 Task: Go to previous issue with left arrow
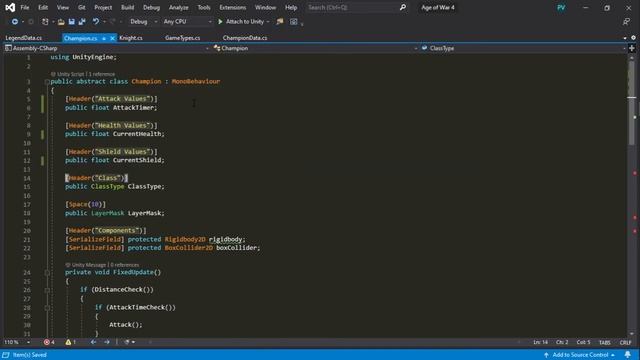point(93,342)
